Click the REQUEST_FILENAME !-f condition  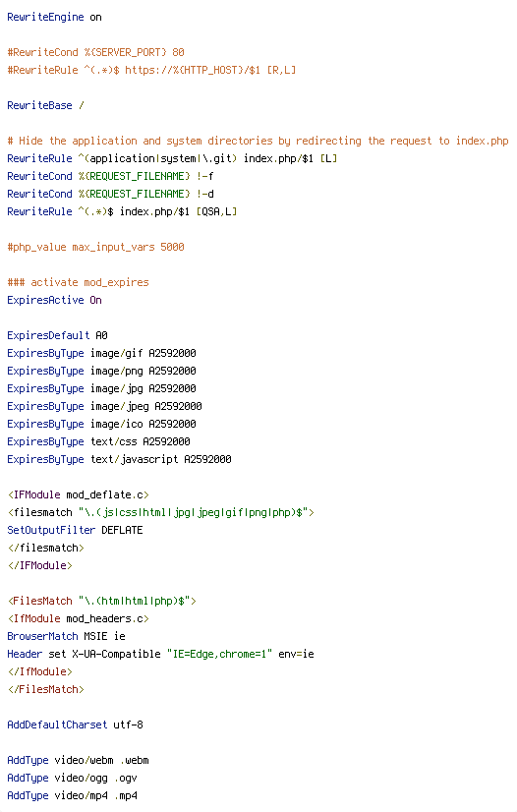point(110,176)
